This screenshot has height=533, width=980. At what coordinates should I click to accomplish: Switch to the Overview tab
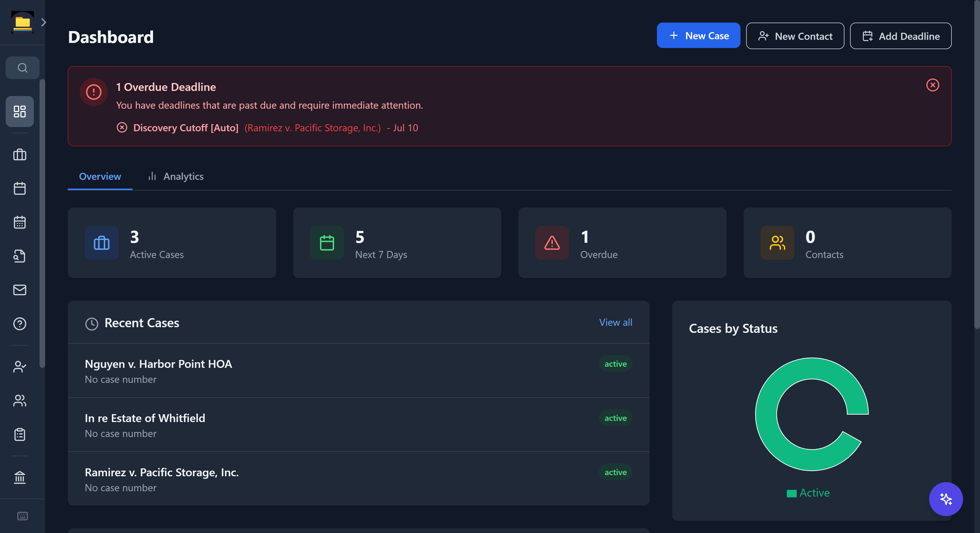click(x=100, y=176)
